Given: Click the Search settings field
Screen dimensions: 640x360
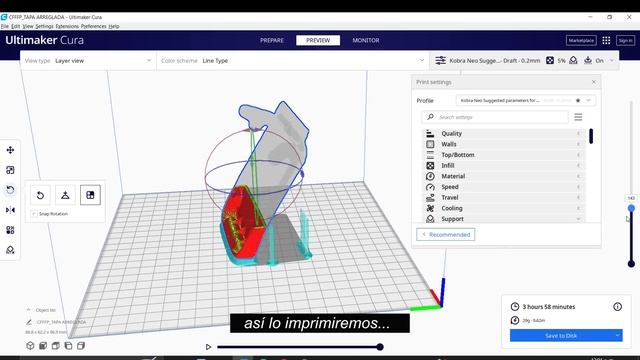Looking at the screenshot, I should pyautogui.click(x=495, y=117).
